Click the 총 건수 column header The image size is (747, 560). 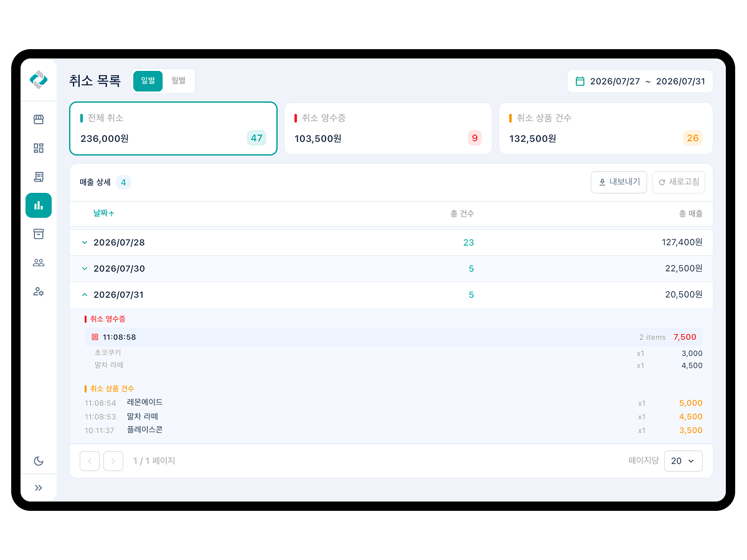pyautogui.click(x=462, y=213)
